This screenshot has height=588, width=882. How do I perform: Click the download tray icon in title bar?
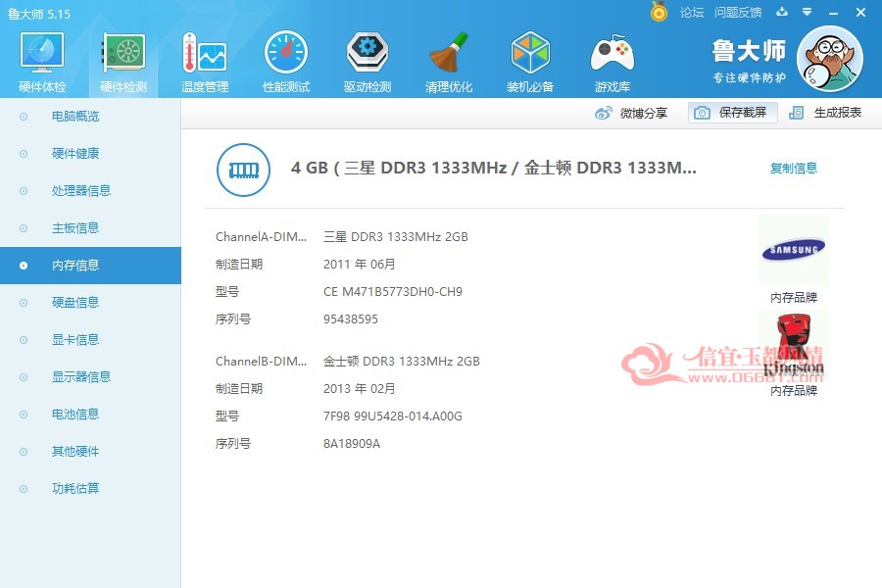782,12
